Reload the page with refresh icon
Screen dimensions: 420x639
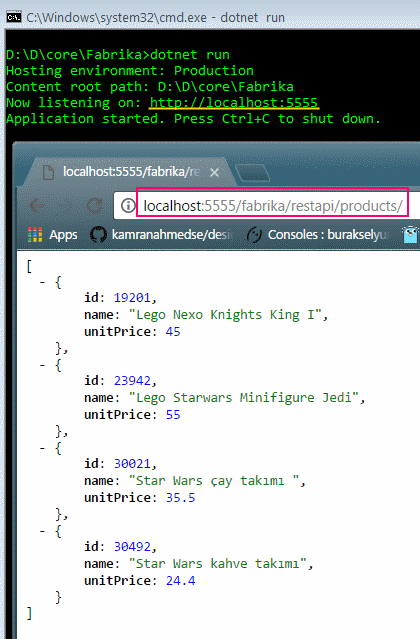point(95,205)
